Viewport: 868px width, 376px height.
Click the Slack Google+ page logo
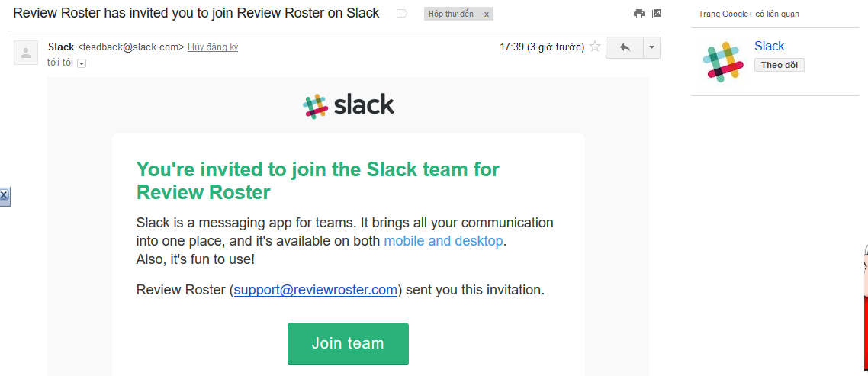click(722, 62)
